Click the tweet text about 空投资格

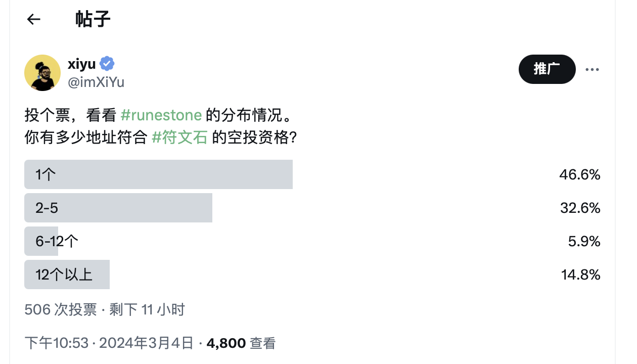point(161,138)
